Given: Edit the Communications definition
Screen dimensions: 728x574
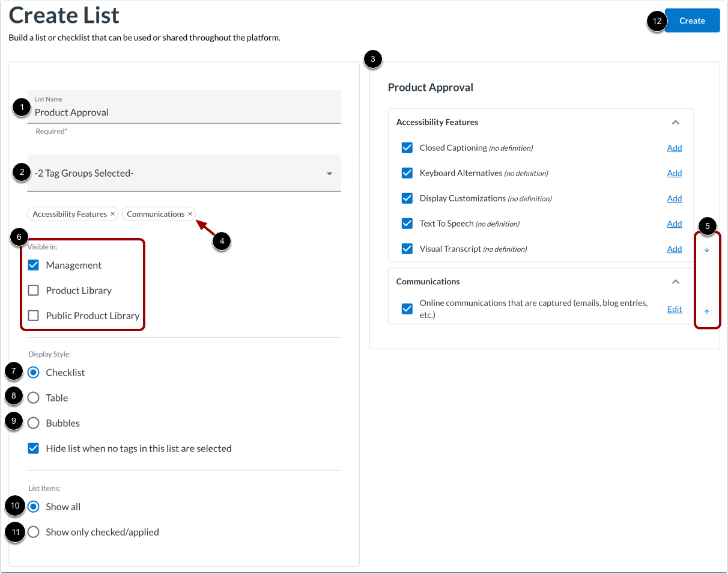Looking at the screenshot, I should coord(674,309).
